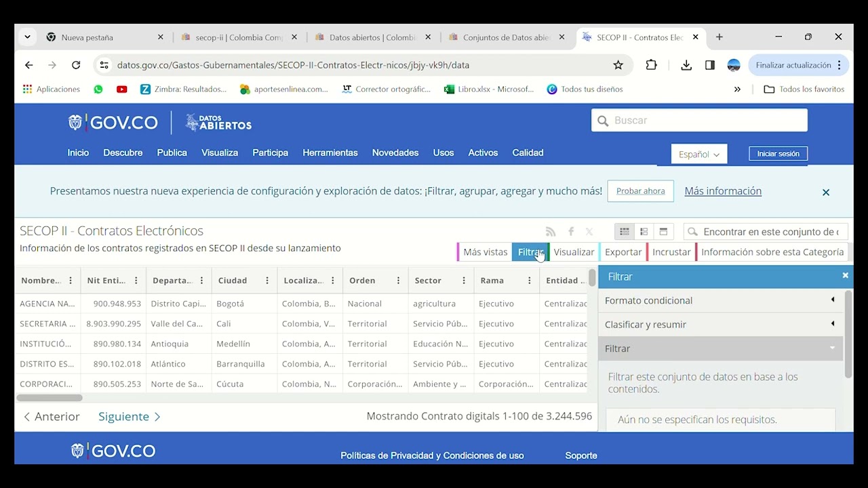Open the Español language dropdown

pyautogui.click(x=699, y=154)
